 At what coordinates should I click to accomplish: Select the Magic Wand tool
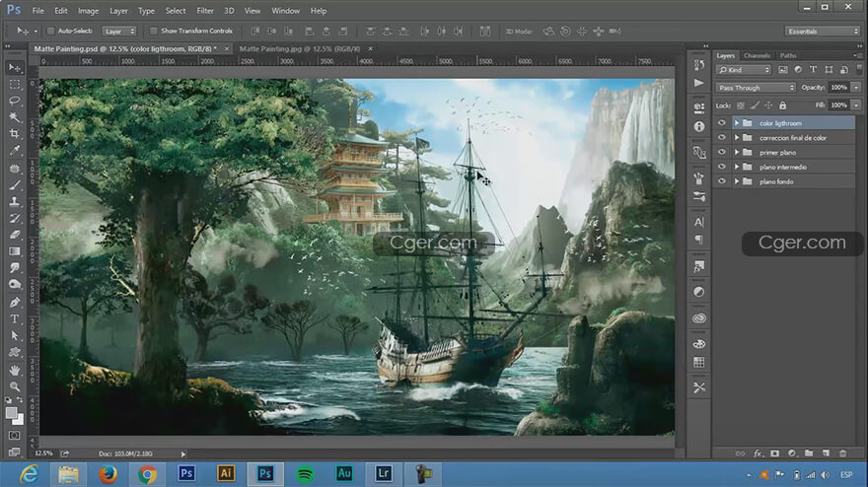[15, 117]
